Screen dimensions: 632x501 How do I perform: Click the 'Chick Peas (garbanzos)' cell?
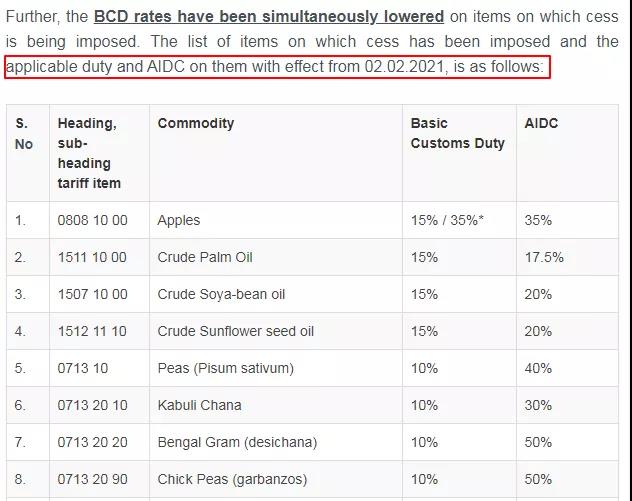pos(232,479)
